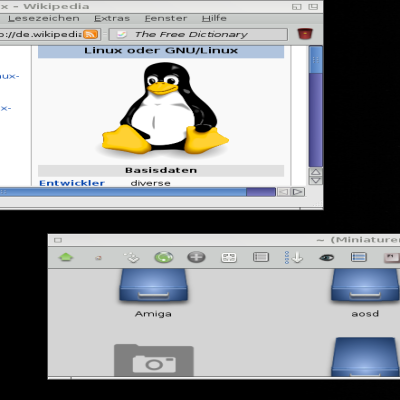
Task: Select blue detailed list view icon
Action: point(359,257)
